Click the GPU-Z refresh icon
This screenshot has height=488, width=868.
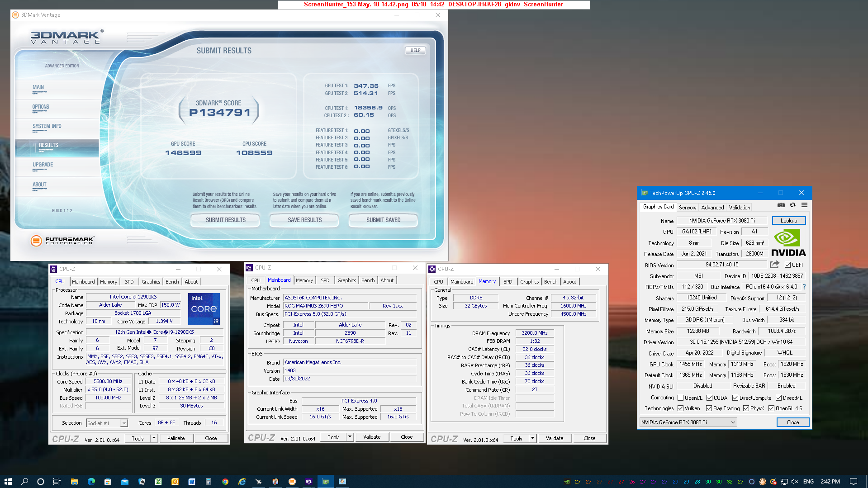point(792,205)
